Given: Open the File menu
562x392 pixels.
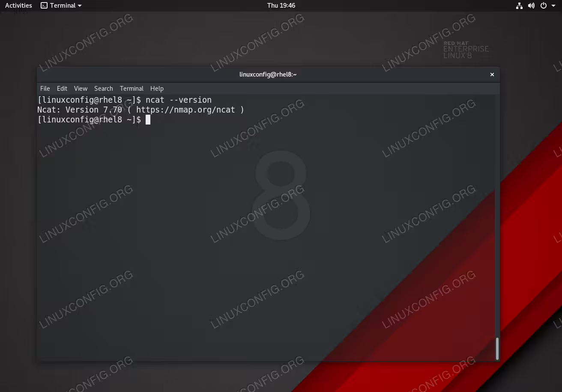Looking at the screenshot, I should [x=45, y=89].
